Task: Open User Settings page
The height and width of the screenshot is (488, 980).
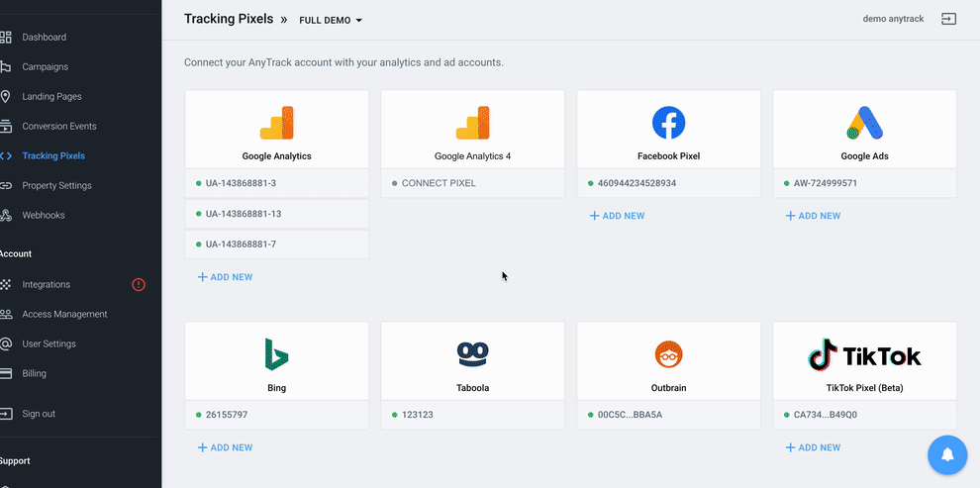Action: 49,343
